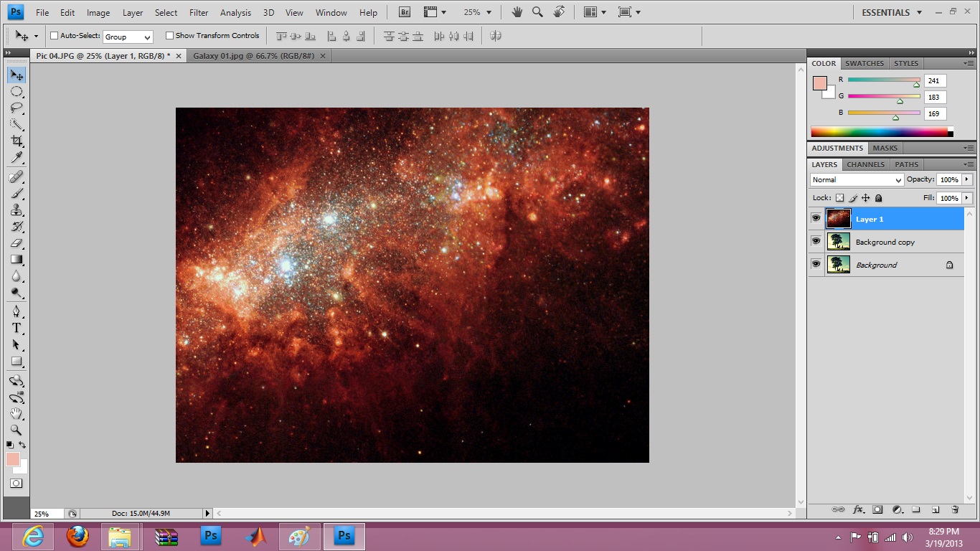
Task: Open the Arrange Documents dropdown
Action: tap(595, 12)
